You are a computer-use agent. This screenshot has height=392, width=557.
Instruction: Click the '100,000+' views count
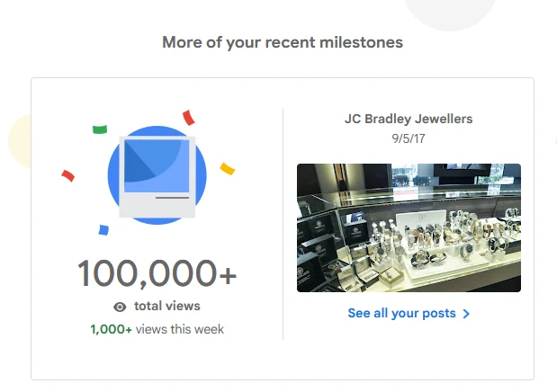point(157,273)
